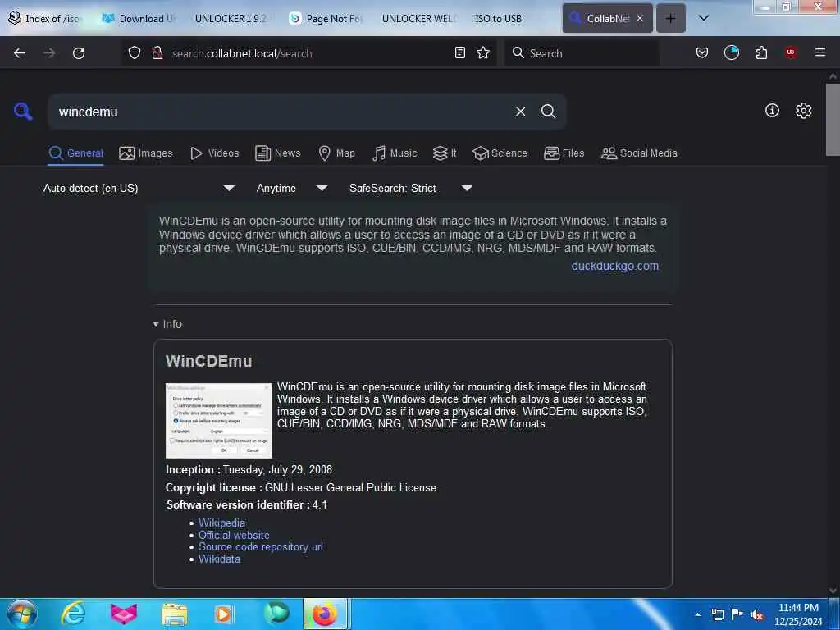
Task: Open the Firefox hamburger menu
Action: click(x=820, y=52)
